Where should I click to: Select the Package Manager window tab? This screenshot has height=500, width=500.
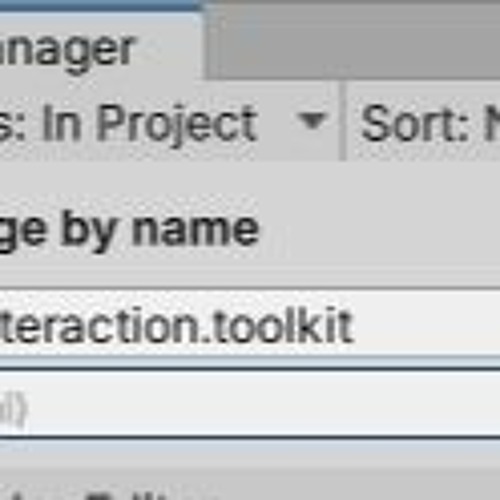pyautogui.click(x=100, y=43)
